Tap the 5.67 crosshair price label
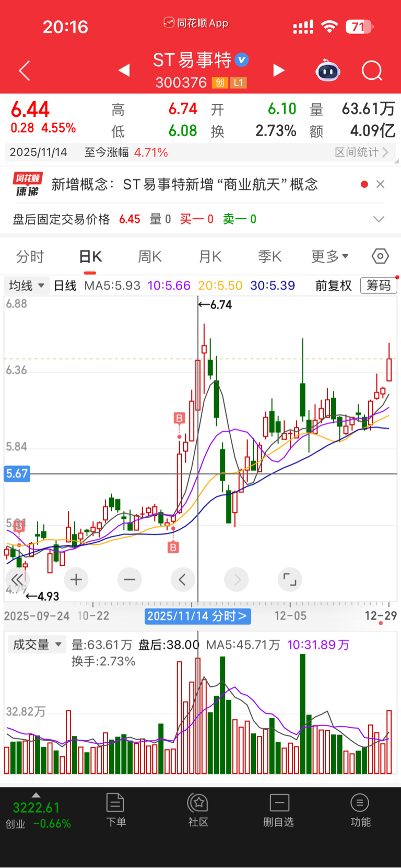Image resolution: width=401 pixels, height=868 pixels. coord(17,474)
